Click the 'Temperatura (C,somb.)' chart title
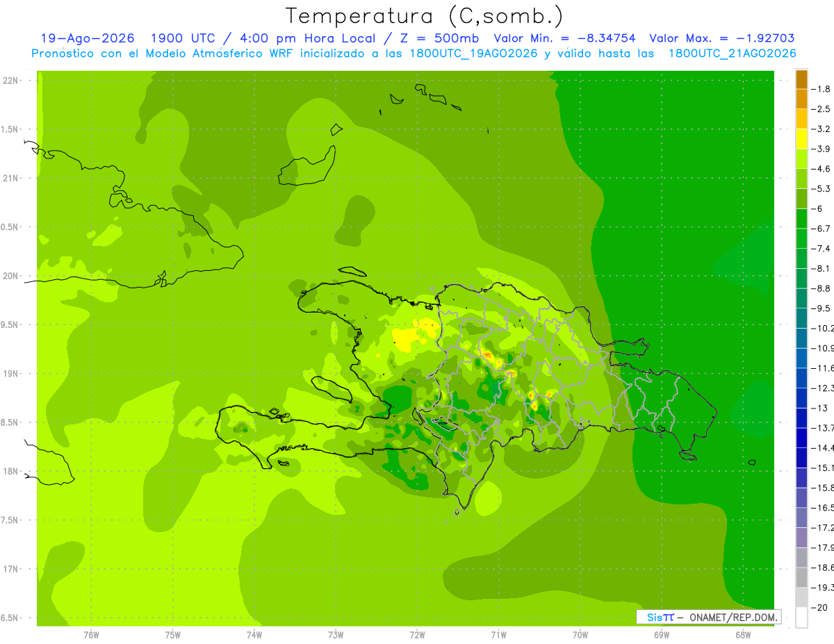This screenshot has width=834, height=644. point(424,16)
